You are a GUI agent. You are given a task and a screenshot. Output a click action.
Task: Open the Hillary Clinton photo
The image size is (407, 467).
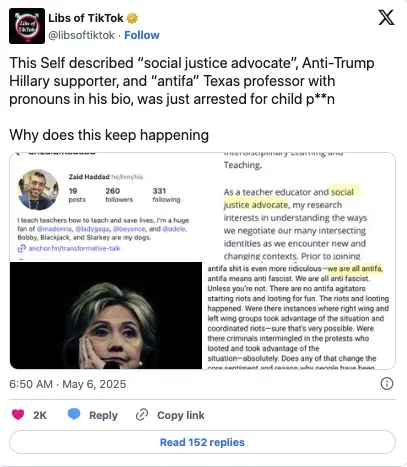point(106,315)
